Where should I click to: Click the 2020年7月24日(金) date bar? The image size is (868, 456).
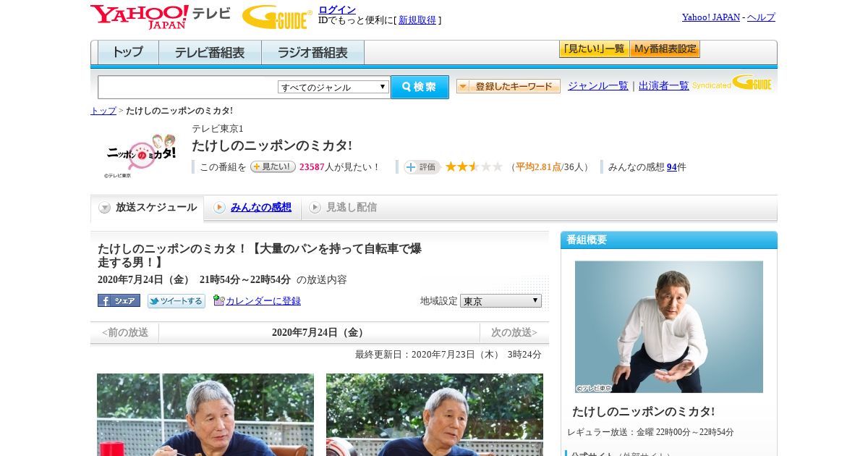[319, 333]
